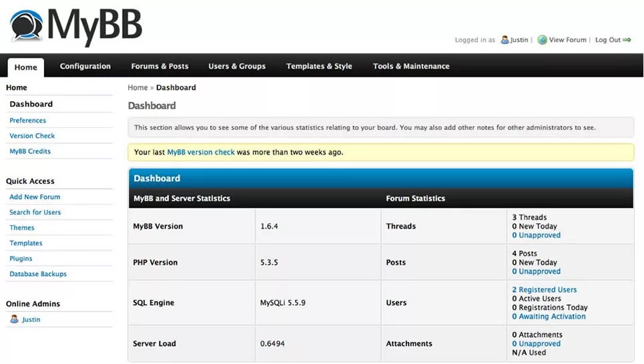The height and width of the screenshot is (364, 644).
Task: Click Add New Forum quick access link
Action: [x=35, y=197]
